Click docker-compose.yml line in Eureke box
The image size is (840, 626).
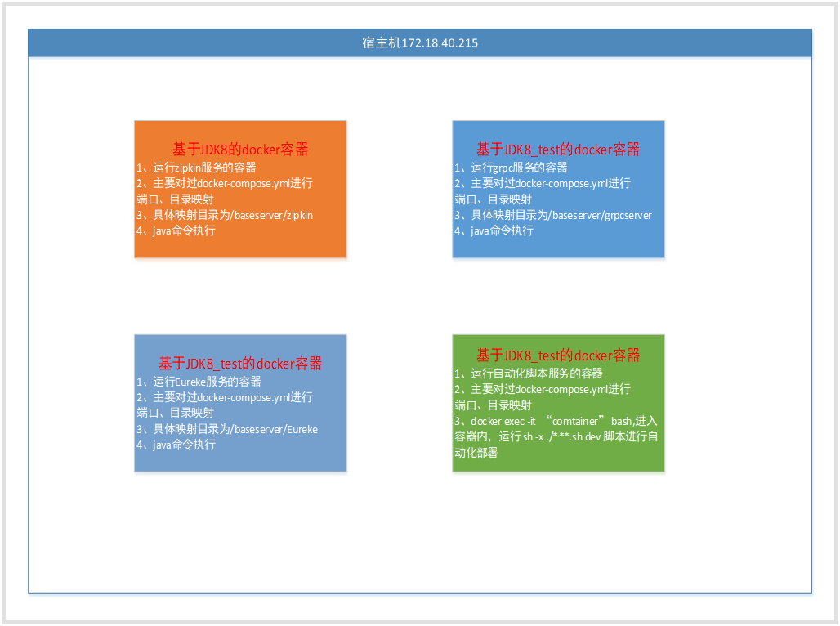pos(225,398)
